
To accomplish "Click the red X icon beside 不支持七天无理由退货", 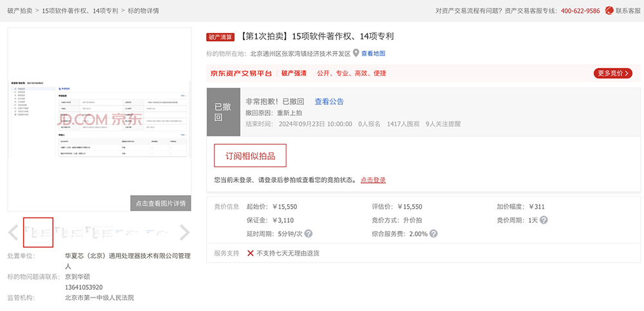I will [251, 253].
